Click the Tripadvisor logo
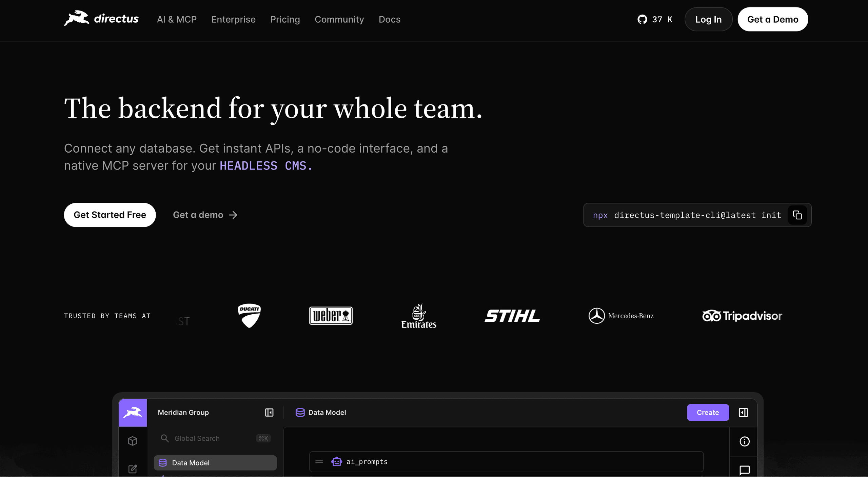 point(742,316)
